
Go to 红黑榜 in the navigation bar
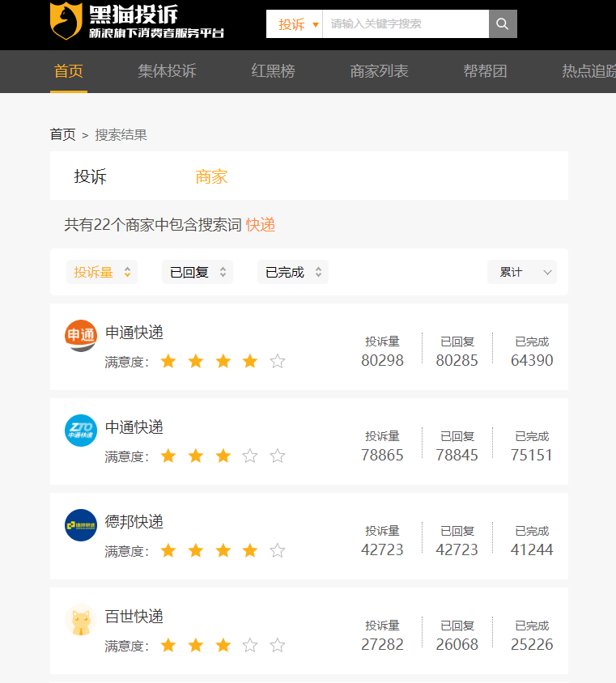click(273, 71)
